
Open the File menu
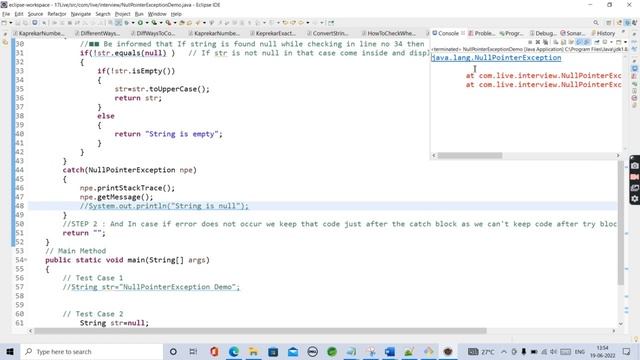pyautogui.click(x=6, y=14)
